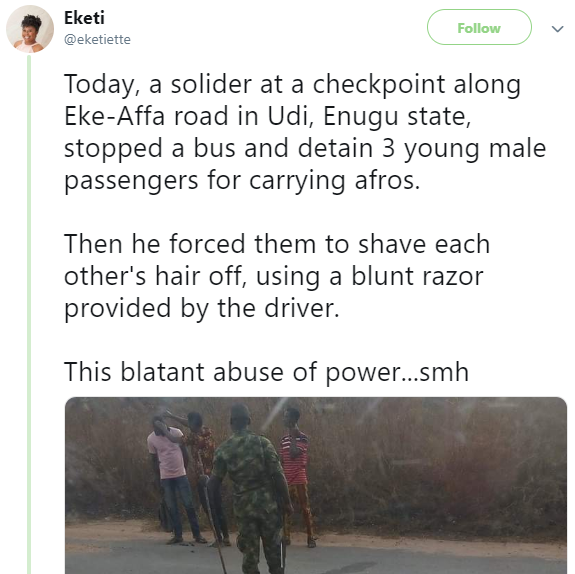The height and width of the screenshot is (574, 575).
Task: Click the 'Eke-Affa road in Udi' line
Action: pyautogui.click(x=267, y=116)
